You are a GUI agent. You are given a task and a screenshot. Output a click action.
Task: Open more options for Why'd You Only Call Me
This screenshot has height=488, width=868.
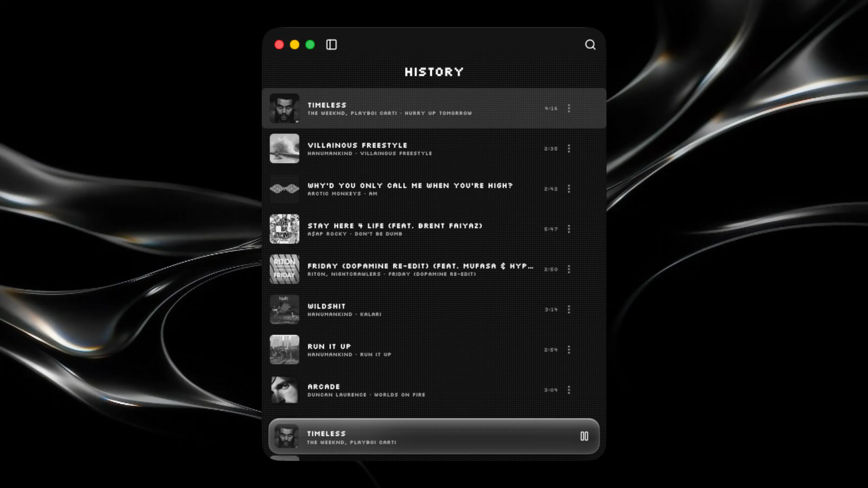coord(569,189)
